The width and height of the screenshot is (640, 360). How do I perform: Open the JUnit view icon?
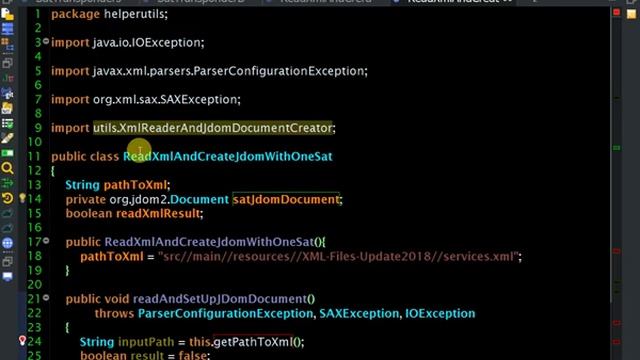pyautogui.click(x=7, y=78)
